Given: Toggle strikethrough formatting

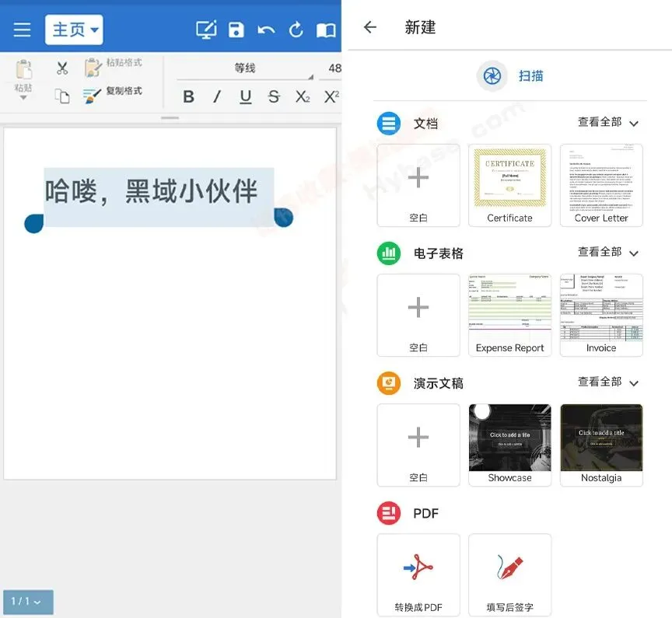Looking at the screenshot, I should 274,97.
